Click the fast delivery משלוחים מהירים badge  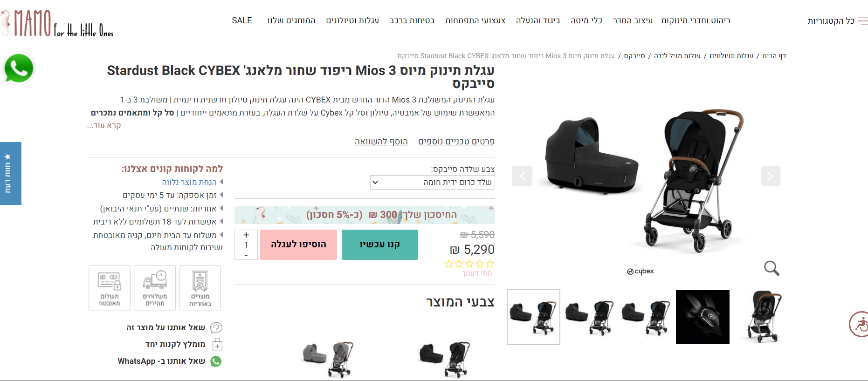click(x=155, y=288)
